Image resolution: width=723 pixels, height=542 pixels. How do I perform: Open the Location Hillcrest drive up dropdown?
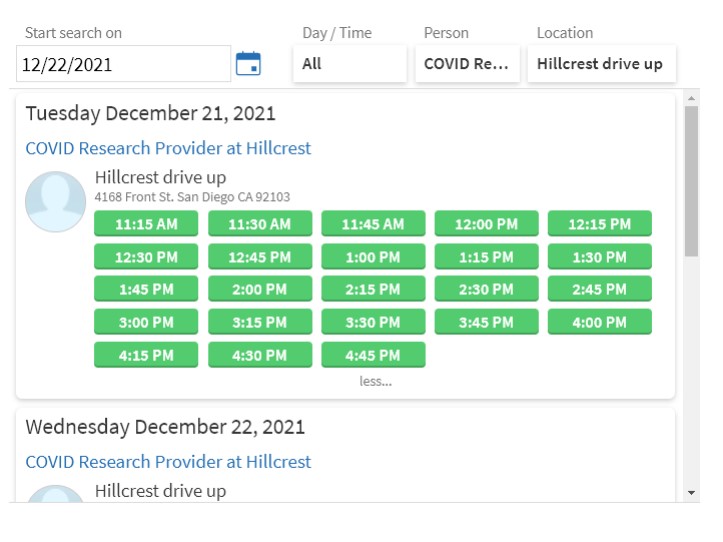tap(602, 64)
